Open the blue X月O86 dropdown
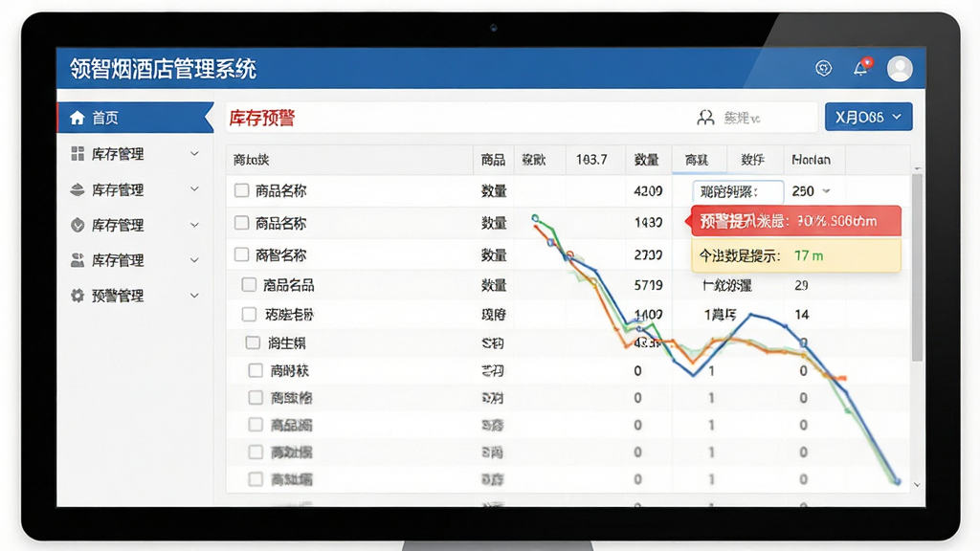This screenshot has width=980, height=551. pyautogui.click(x=868, y=117)
